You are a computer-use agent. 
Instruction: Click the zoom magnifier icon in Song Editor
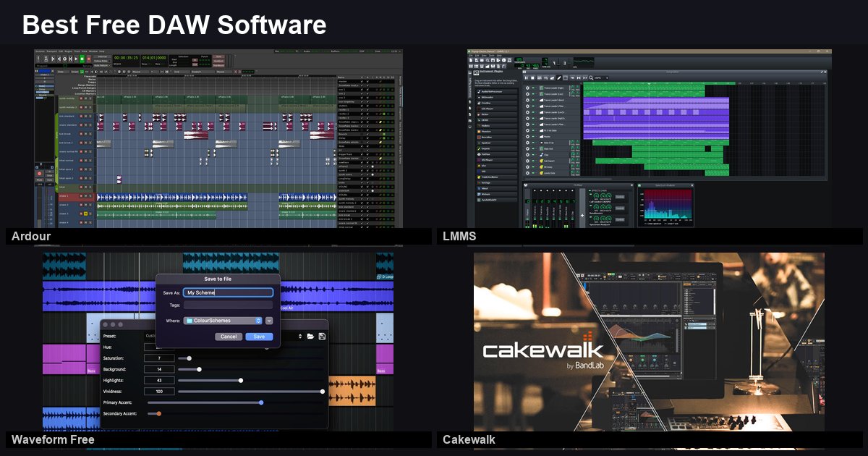pyautogui.click(x=592, y=77)
